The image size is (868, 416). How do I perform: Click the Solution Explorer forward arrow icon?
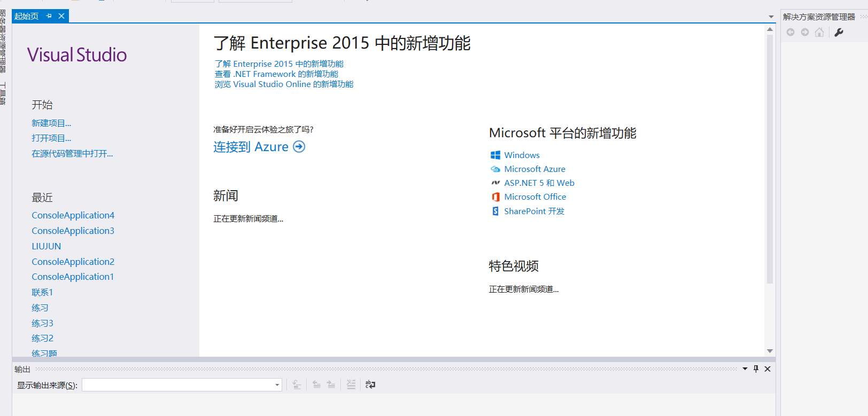[x=804, y=32]
